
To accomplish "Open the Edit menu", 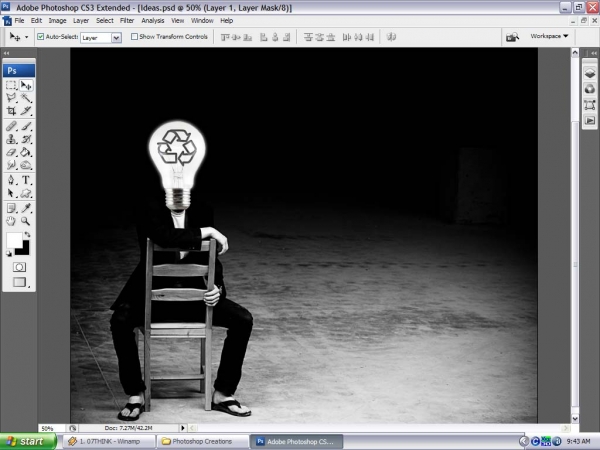I will pyautogui.click(x=36, y=21).
